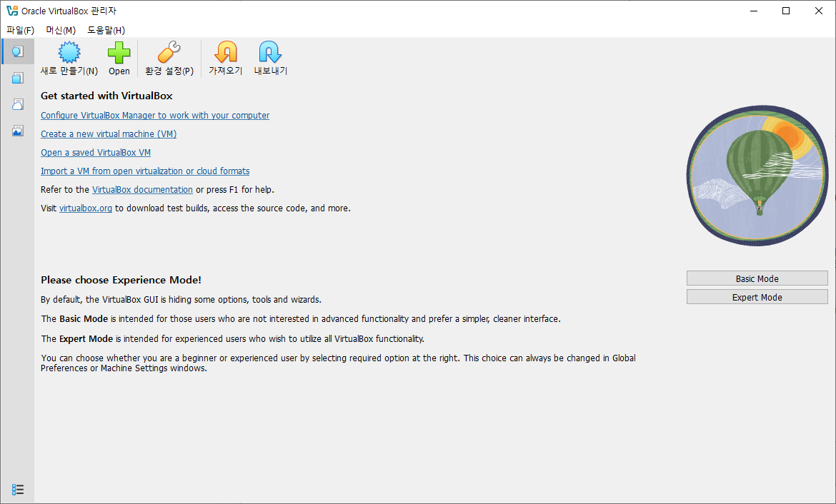The width and height of the screenshot is (836, 504).
Task: Click the VirtualBox icon in title bar
Action: pos(11,11)
